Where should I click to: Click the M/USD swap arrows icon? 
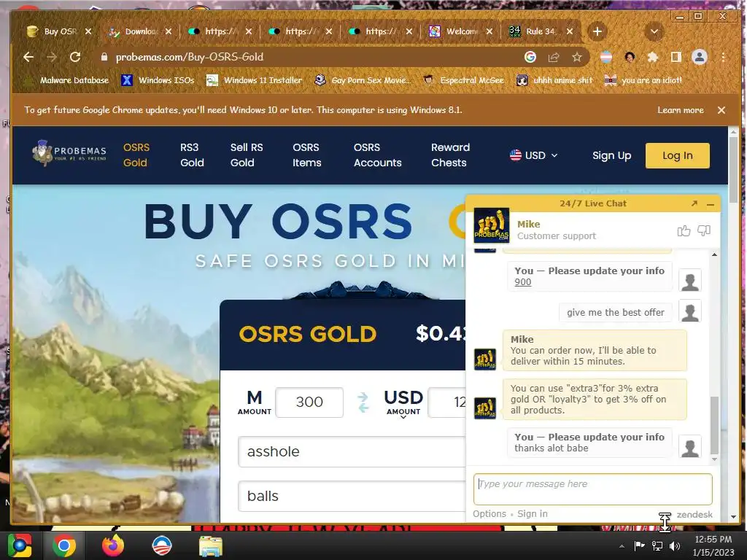(x=363, y=402)
